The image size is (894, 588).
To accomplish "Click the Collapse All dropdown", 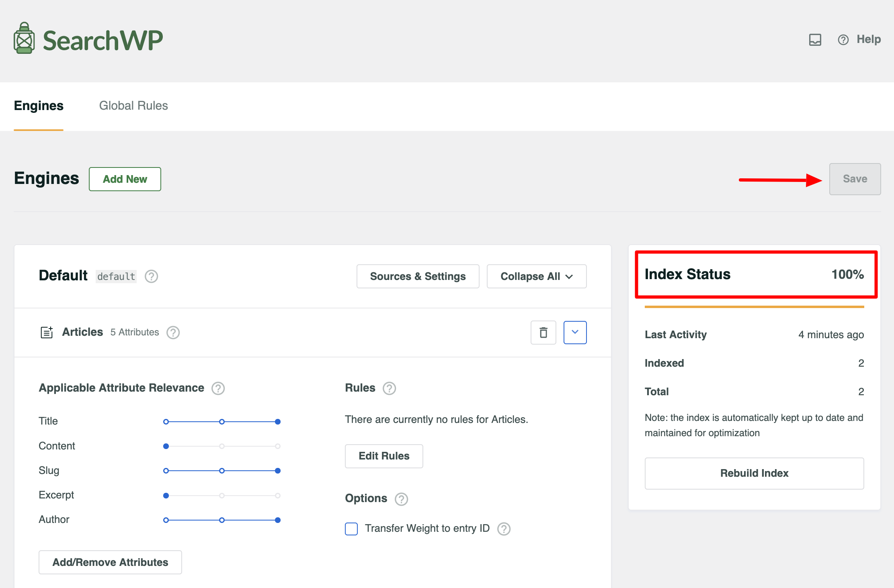I will (537, 276).
